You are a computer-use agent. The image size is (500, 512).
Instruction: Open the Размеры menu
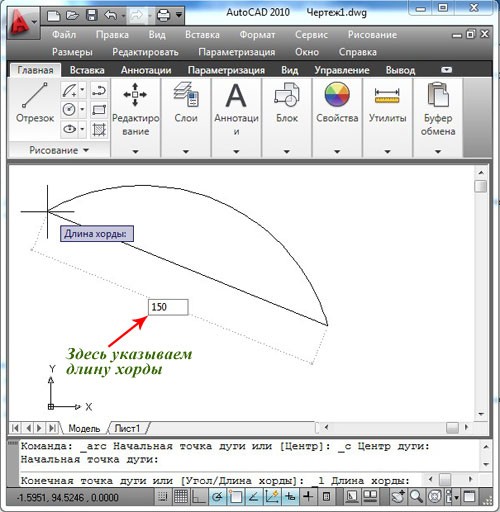[72, 52]
